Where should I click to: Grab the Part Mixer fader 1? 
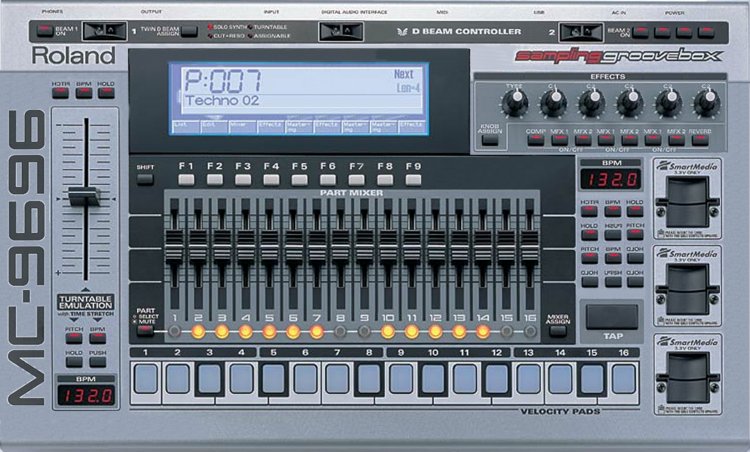(x=174, y=245)
